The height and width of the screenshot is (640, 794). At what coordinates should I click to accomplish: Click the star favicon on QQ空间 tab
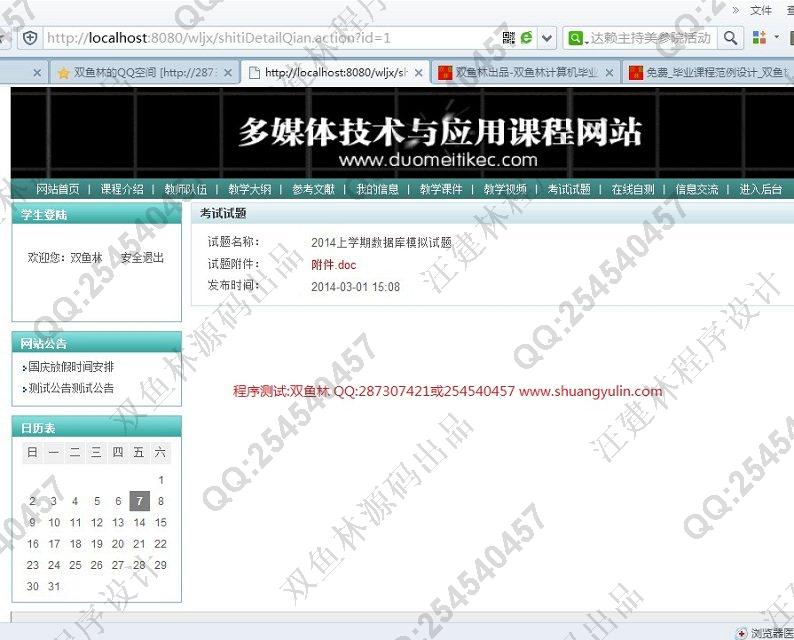63,73
